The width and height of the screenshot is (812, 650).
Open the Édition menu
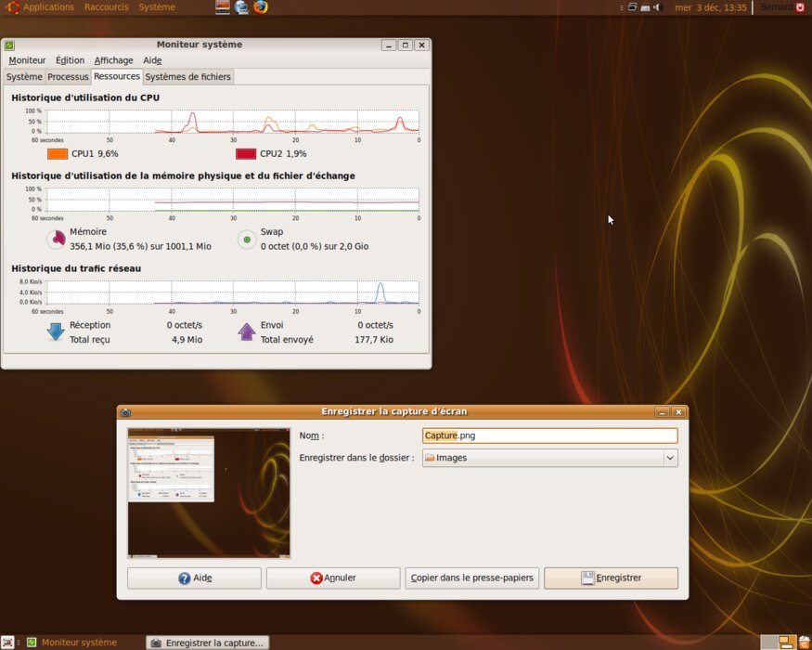[70, 60]
